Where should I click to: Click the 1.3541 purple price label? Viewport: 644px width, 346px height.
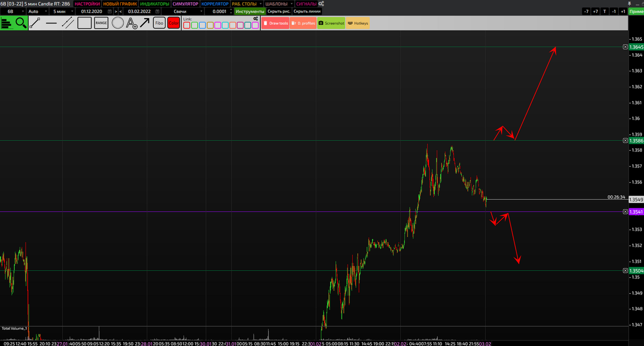636,212
